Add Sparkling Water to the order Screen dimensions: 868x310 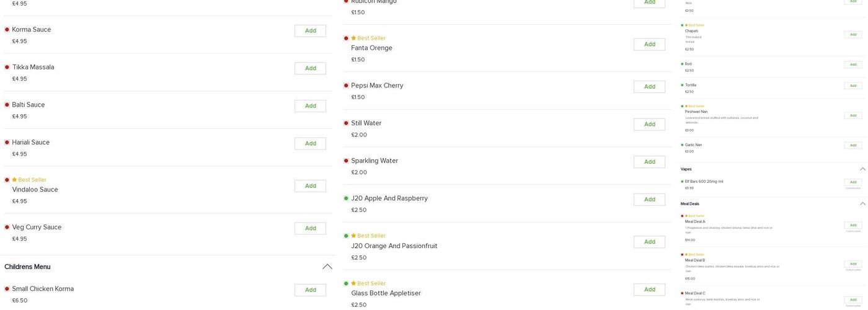click(649, 162)
